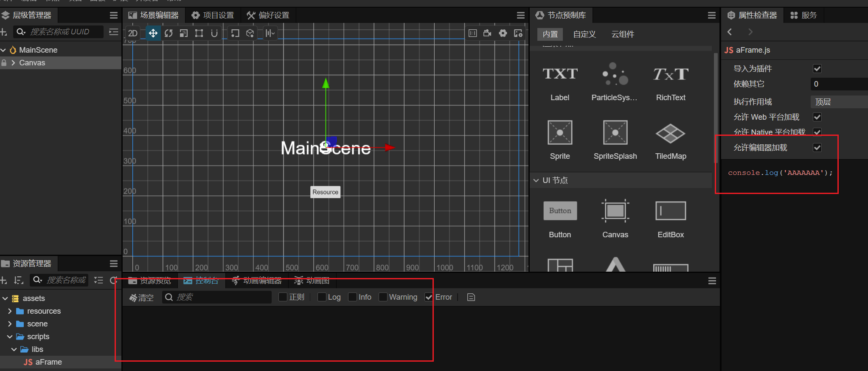Image resolution: width=868 pixels, height=371 pixels.
Task: Collapse the scripts folder
Action: click(x=10, y=337)
